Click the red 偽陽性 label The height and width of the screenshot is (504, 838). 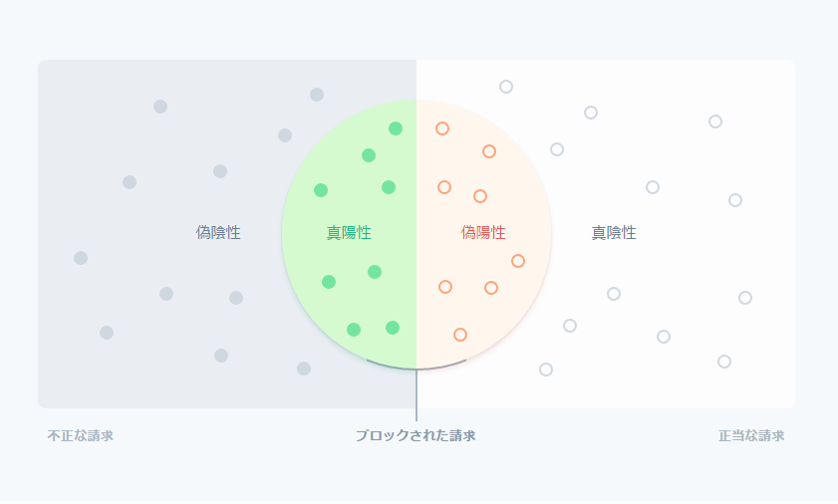pyautogui.click(x=483, y=232)
